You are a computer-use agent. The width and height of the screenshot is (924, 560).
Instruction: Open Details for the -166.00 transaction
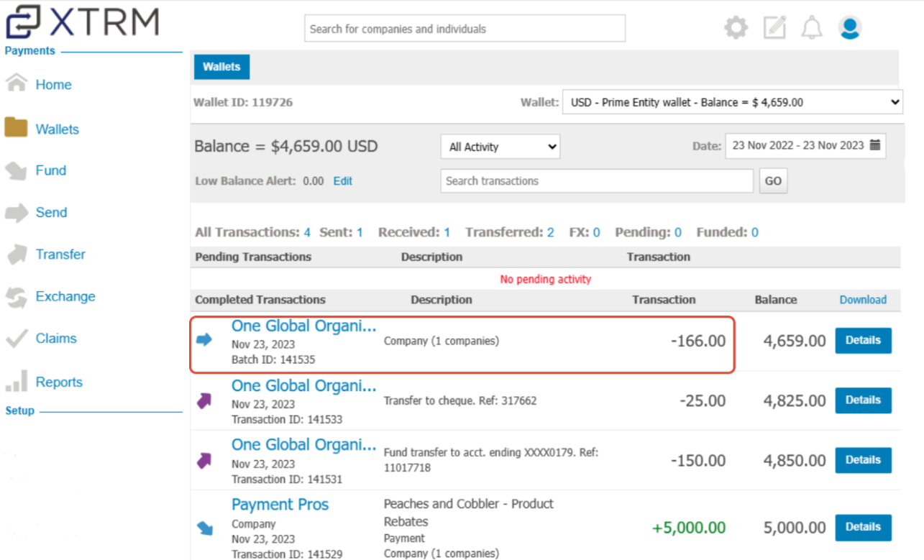click(x=863, y=340)
